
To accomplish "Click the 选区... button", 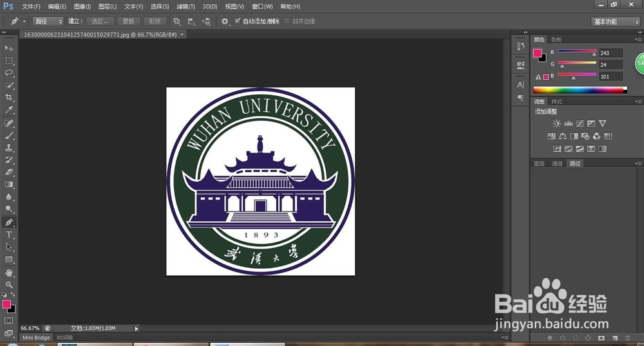I will click(x=100, y=21).
